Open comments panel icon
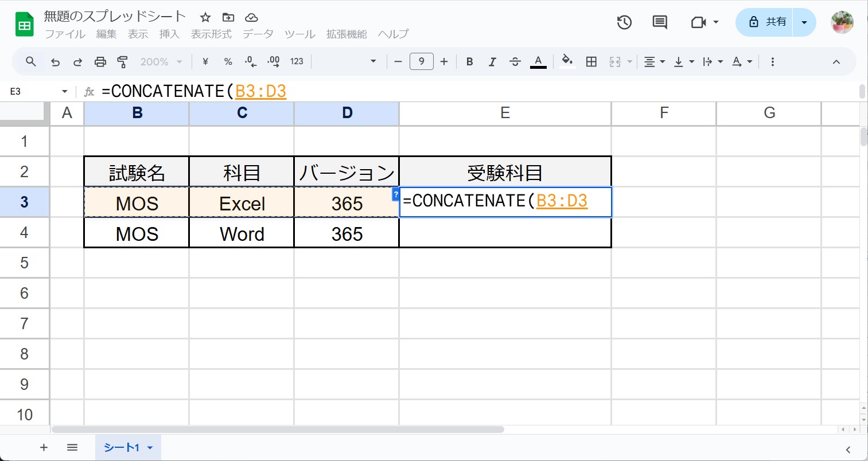This screenshot has height=461, width=868. (x=660, y=22)
